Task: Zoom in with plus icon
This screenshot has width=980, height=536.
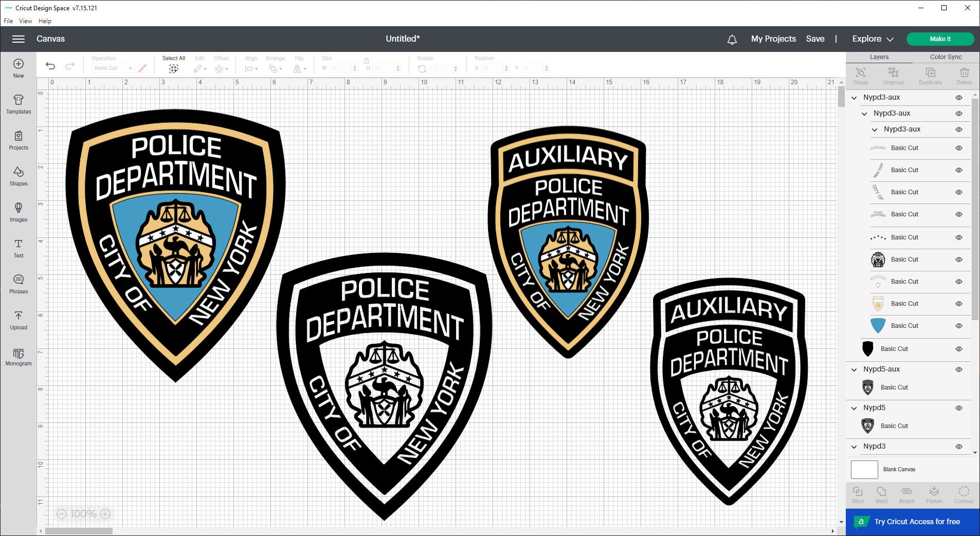Action: [105, 514]
